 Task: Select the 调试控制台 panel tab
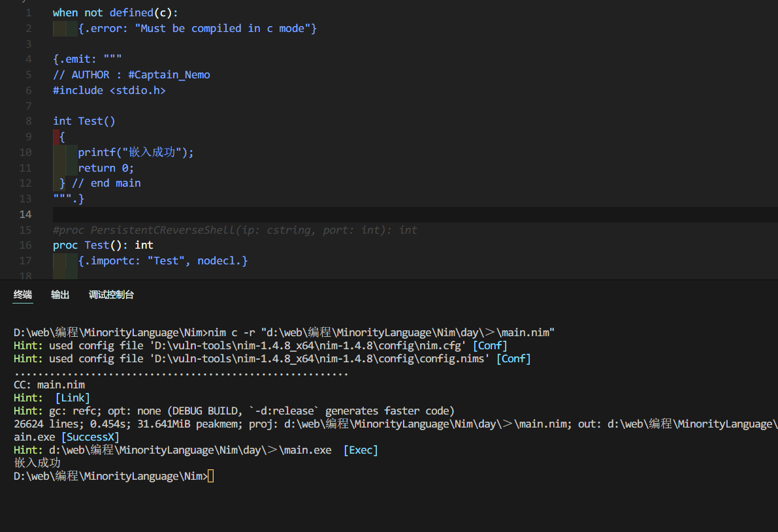point(111,295)
